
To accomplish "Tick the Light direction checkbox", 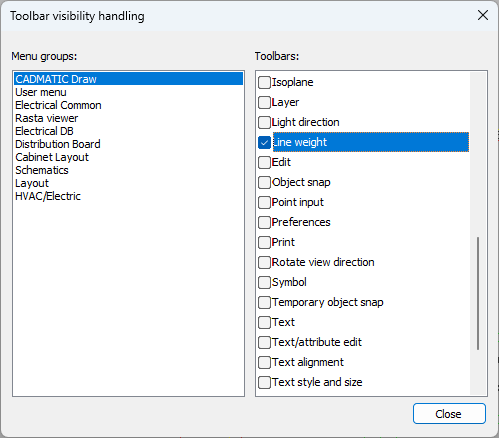I will 264,122.
